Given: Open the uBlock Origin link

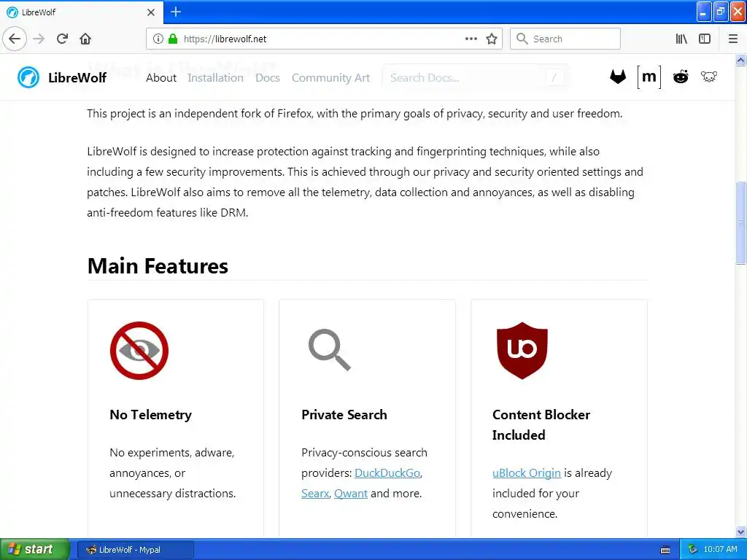Looking at the screenshot, I should point(527,472).
